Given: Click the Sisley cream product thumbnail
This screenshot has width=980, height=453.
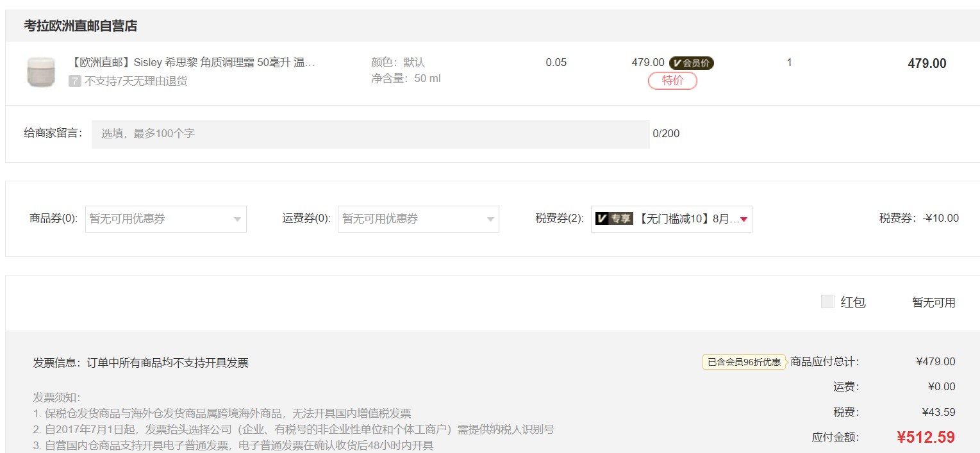Looking at the screenshot, I should pos(41,71).
